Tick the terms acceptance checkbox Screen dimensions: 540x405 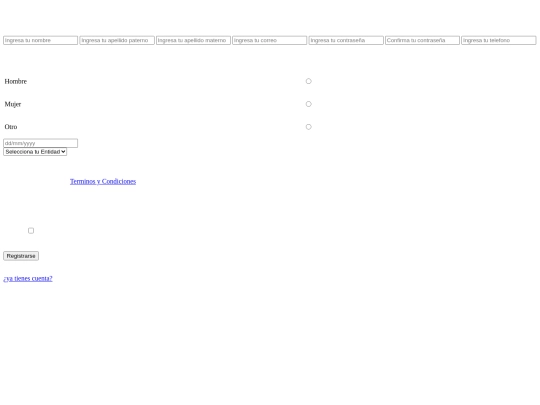pyautogui.click(x=31, y=231)
